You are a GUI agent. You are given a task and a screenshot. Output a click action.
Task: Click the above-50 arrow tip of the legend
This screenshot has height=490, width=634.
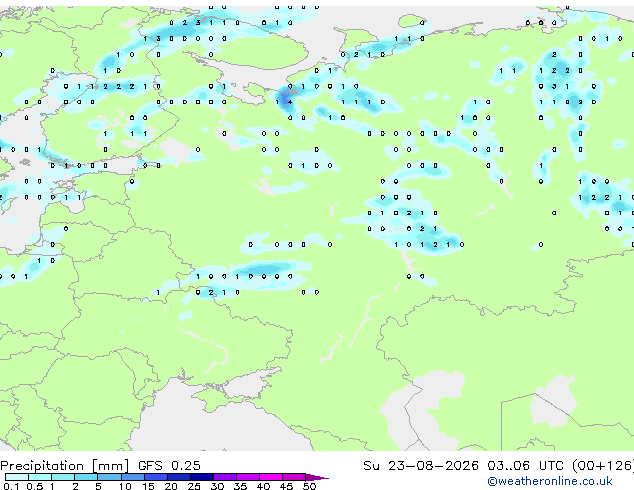pyautogui.click(x=317, y=477)
